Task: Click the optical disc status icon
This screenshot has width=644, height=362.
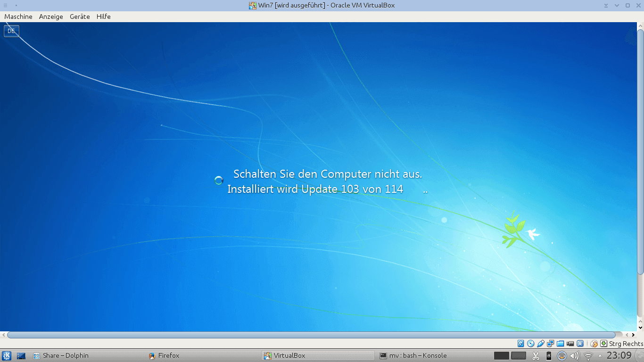Action: pyautogui.click(x=531, y=344)
